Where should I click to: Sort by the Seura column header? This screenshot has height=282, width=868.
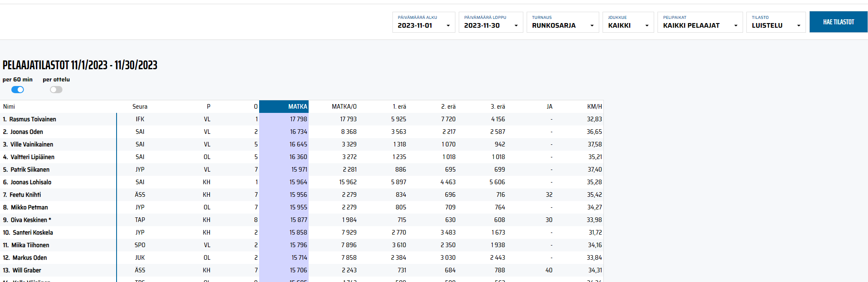(140, 107)
